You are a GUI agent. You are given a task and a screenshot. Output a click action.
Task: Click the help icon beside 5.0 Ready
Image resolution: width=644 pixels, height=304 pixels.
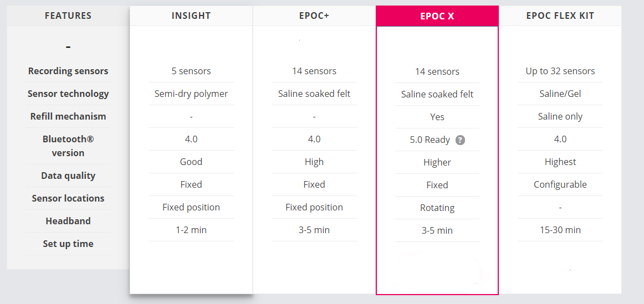click(x=460, y=140)
